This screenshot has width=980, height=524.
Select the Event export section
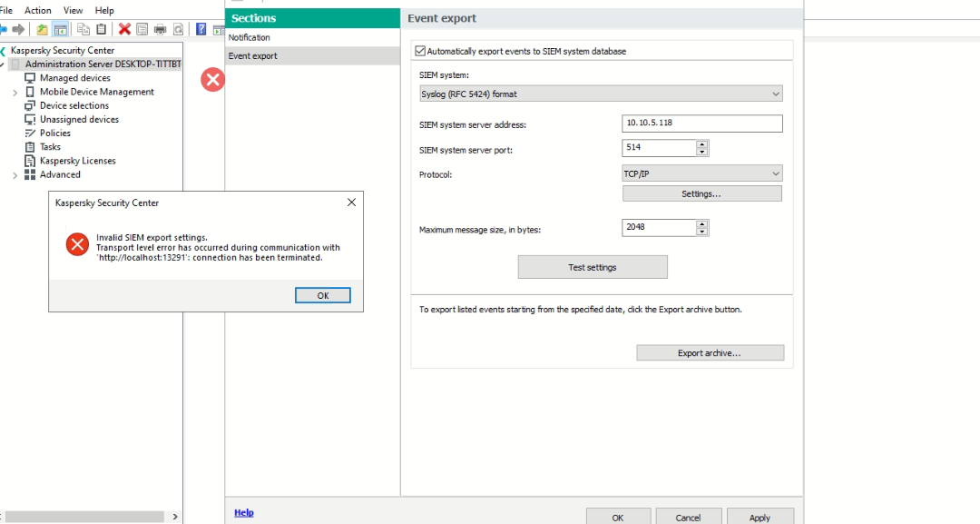click(x=312, y=55)
